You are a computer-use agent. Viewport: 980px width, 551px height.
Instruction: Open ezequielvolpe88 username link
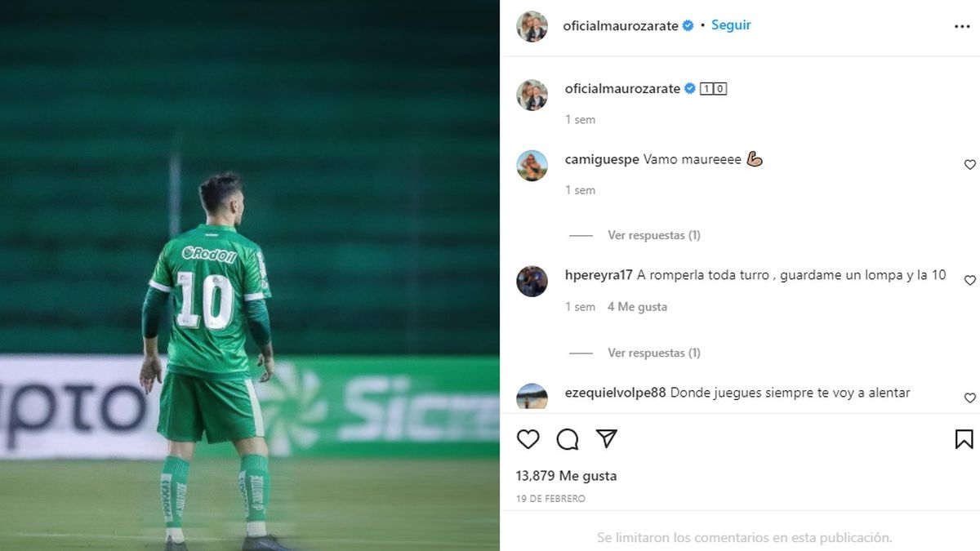616,393
